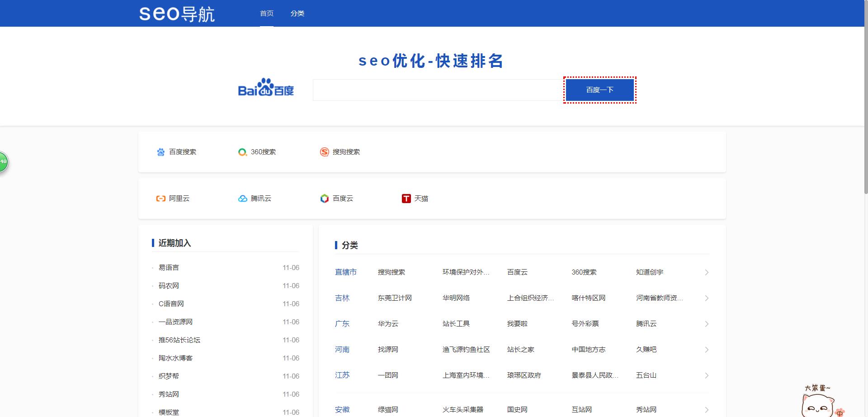
Task: Click the 天猫 red T icon
Action: tap(406, 199)
